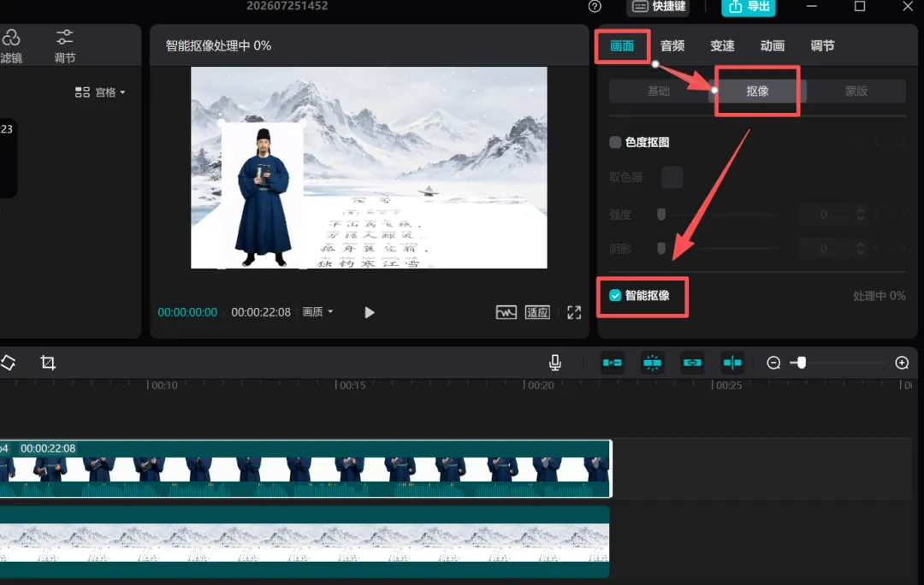Enter fullscreen preview mode
Viewport: 924px width, 585px height.
(x=574, y=312)
